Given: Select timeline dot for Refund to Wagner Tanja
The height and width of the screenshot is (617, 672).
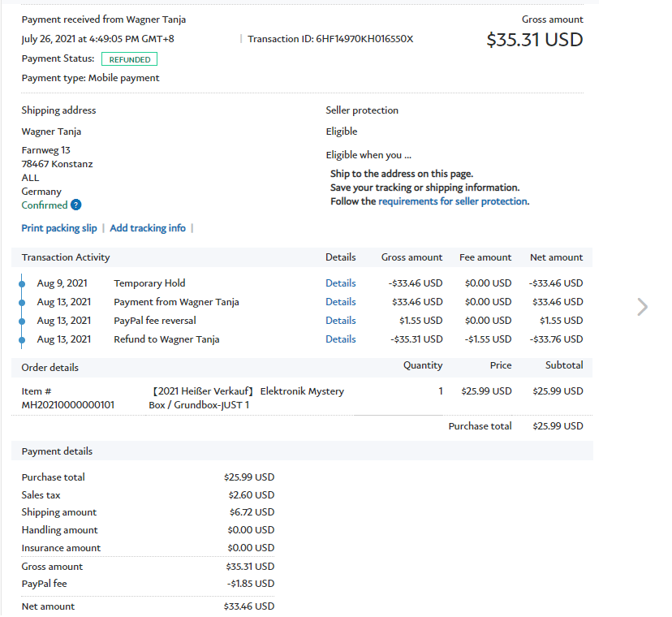Looking at the screenshot, I should pos(23,339).
